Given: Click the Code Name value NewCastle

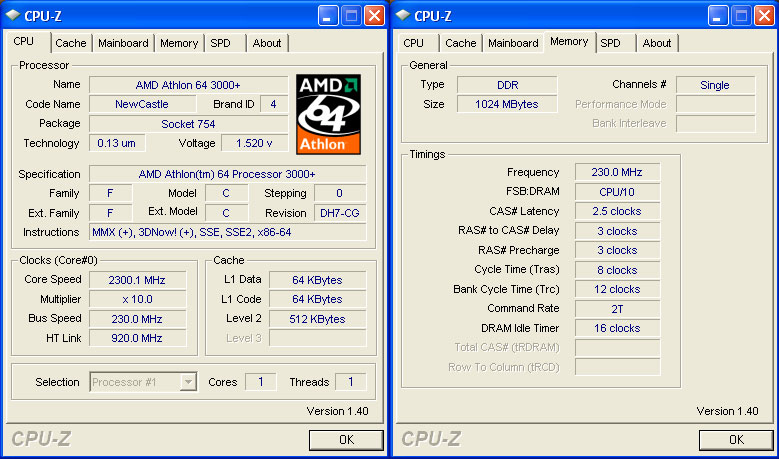Looking at the screenshot, I should point(142,104).
